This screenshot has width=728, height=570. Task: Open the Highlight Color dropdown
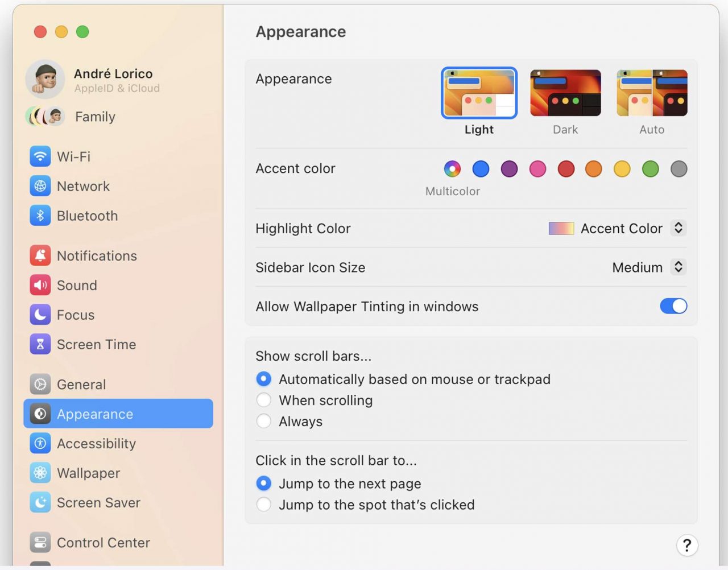coord(617,228)
